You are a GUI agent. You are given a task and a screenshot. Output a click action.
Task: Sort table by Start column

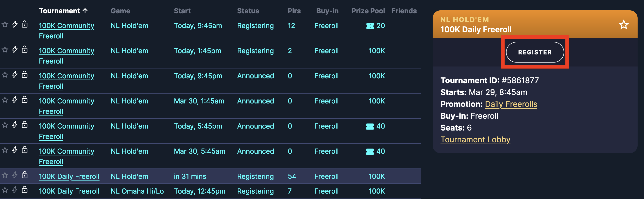coord(182,11)
